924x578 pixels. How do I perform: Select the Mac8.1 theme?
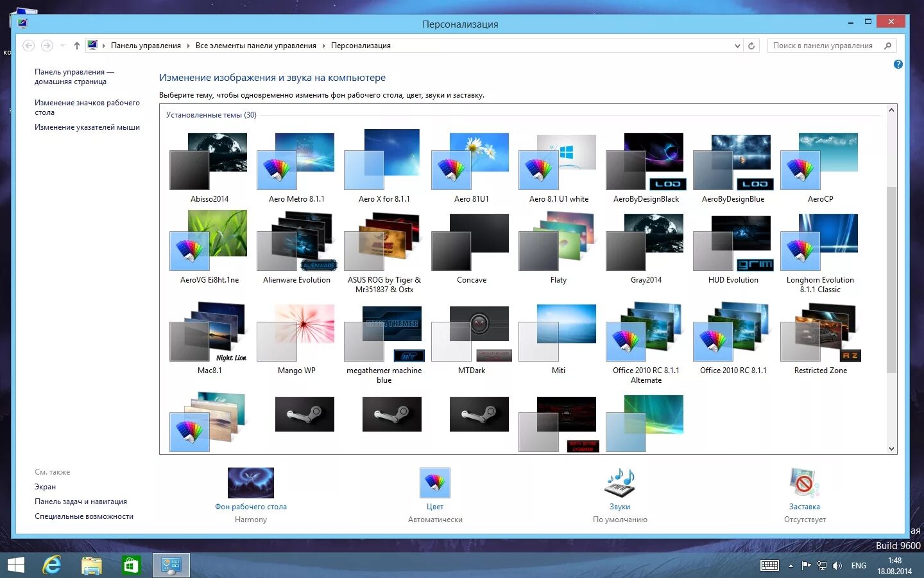click(x=209, y=338)
